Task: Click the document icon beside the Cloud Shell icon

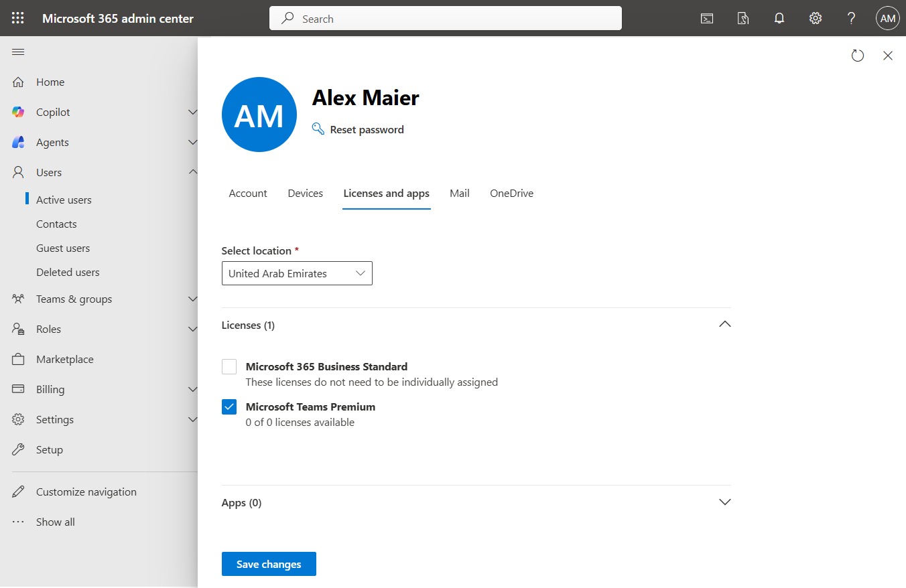Action: (x=743, y=19)
